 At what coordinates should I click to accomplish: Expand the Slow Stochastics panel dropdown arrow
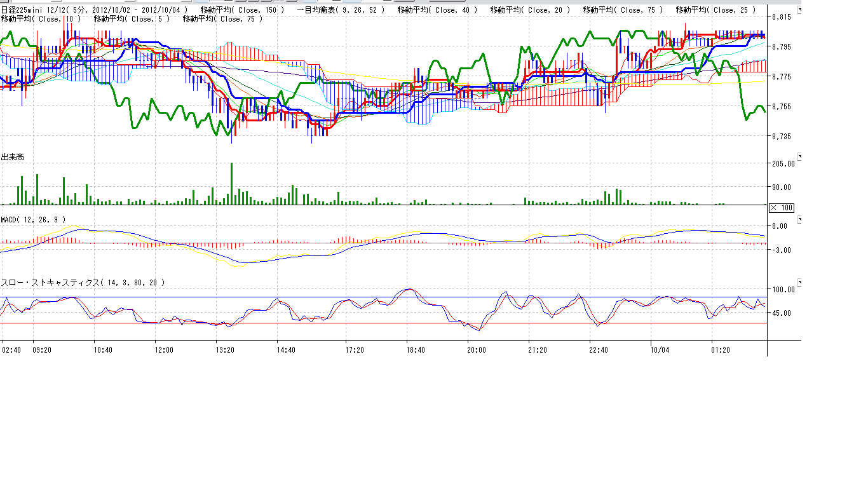[799, 282]
